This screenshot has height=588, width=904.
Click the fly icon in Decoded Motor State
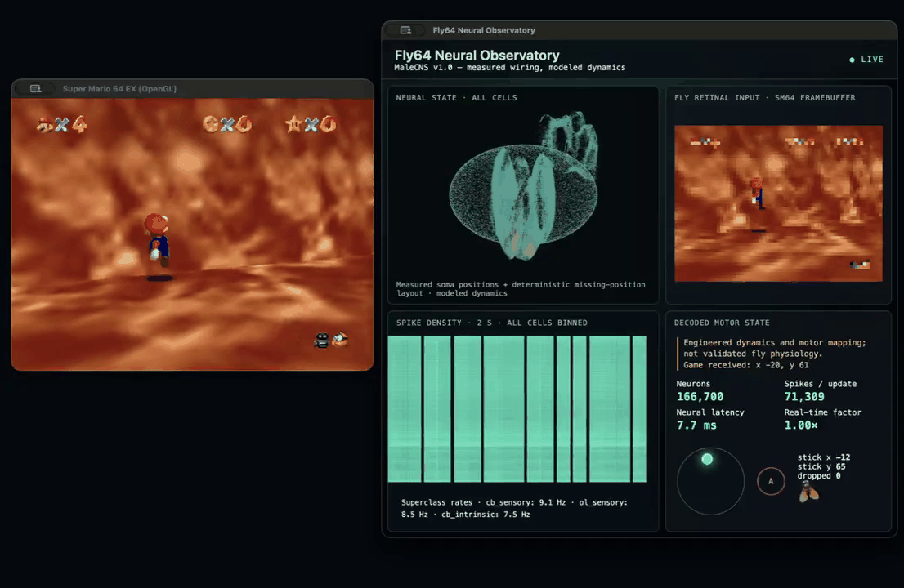(808, 492)
